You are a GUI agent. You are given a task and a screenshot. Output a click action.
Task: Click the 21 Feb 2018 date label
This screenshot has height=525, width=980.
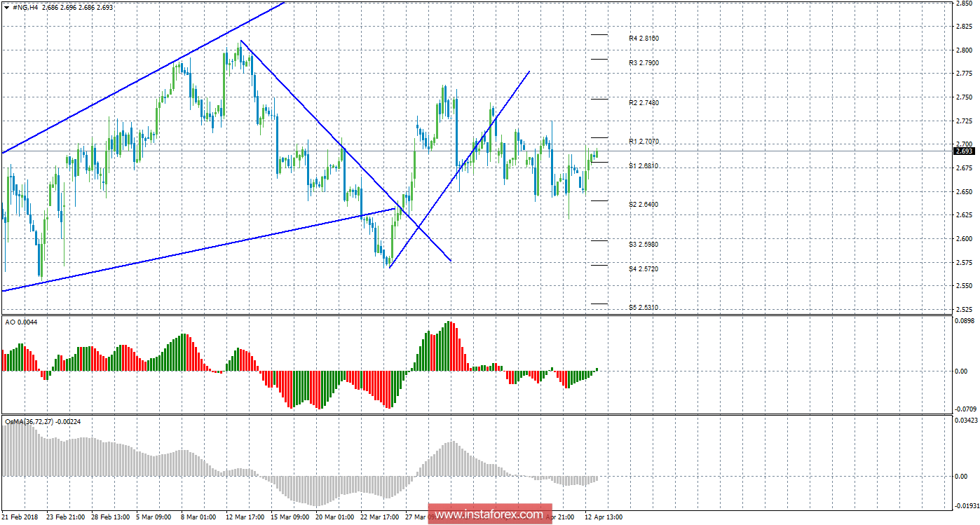(x=20, y=517)
